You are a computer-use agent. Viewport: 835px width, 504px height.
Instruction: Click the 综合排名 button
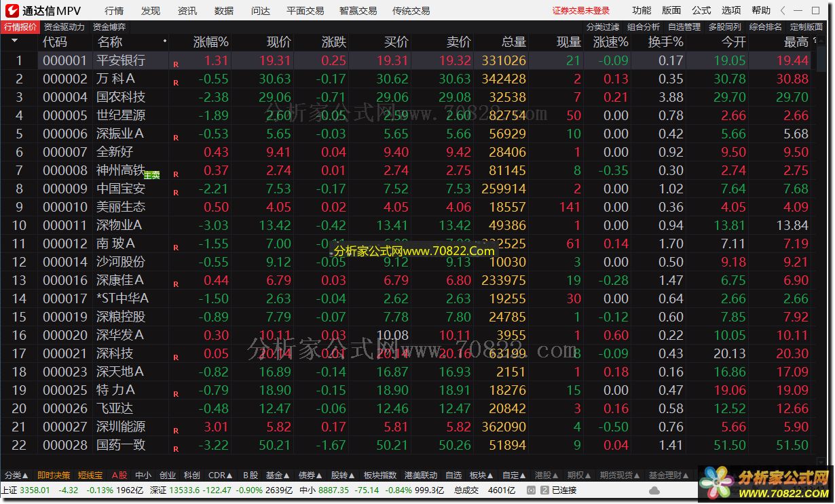(x=766, y=27)
